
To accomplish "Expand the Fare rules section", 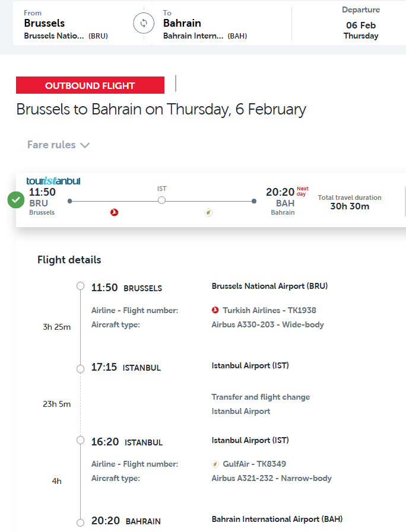I will pos(58,145).
